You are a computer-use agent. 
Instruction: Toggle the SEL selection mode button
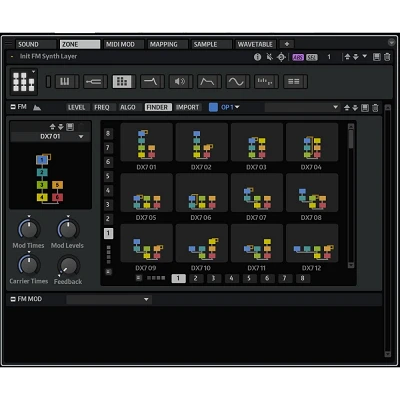tap(312, 57)
